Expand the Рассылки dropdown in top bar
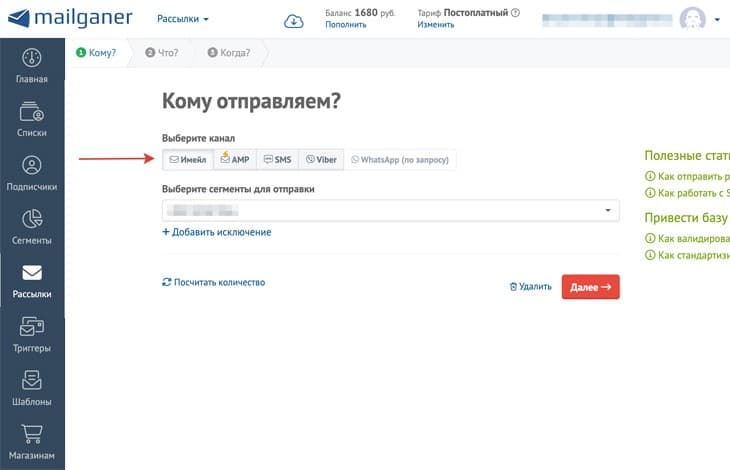The image size is (730, 470). point(183,19)
